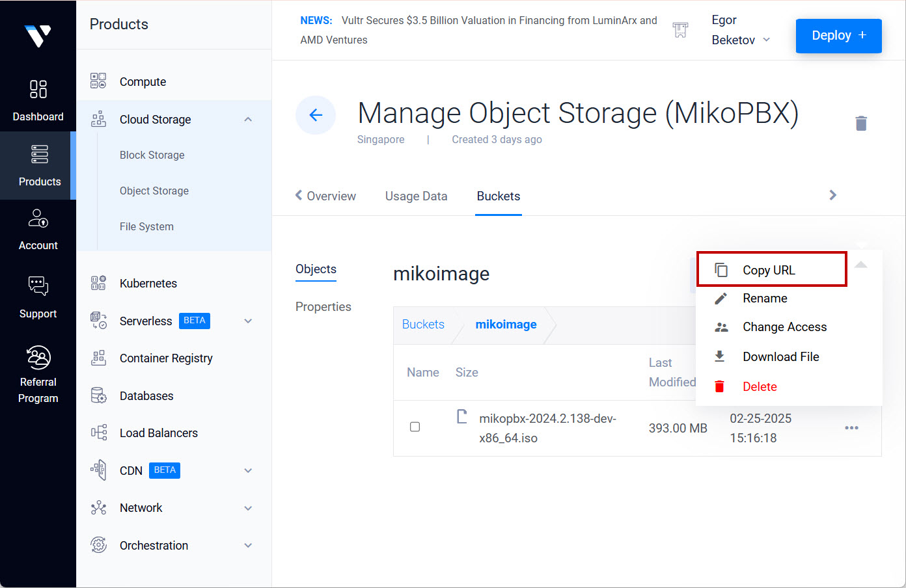Select Copy URL from the context menu
906x588 pixels.
pos(769,270)
